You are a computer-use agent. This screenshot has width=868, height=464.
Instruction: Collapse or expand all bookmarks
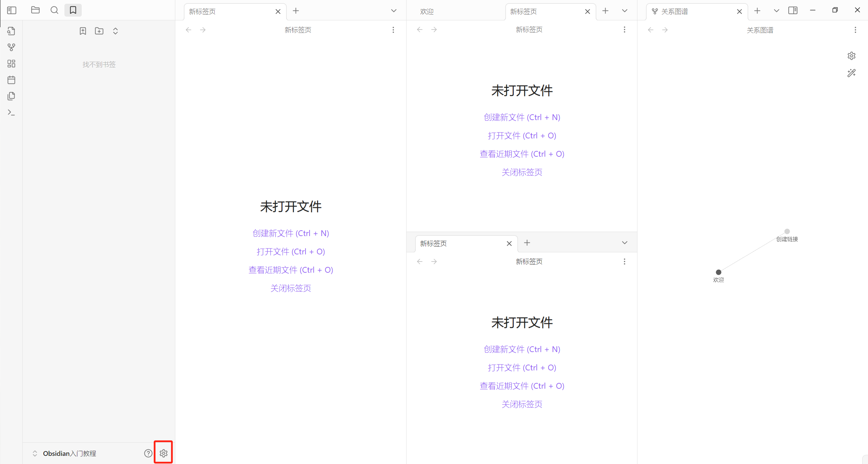coord(115,31)
